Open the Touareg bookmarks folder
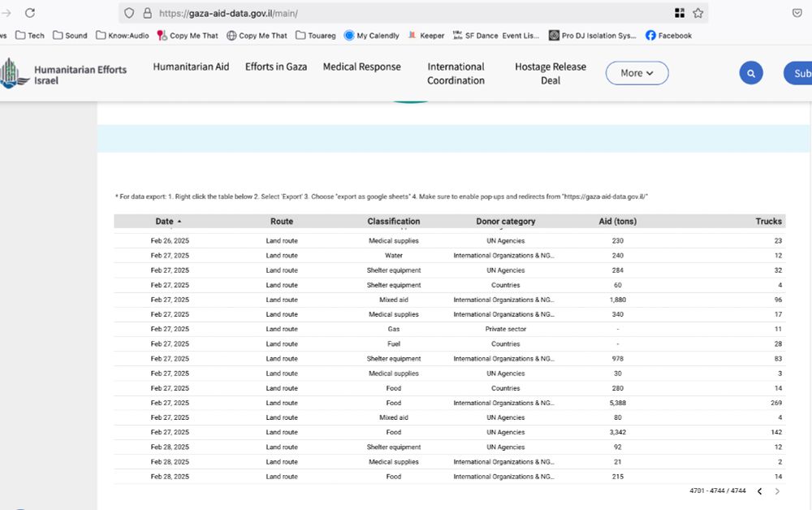 (315, 35)
